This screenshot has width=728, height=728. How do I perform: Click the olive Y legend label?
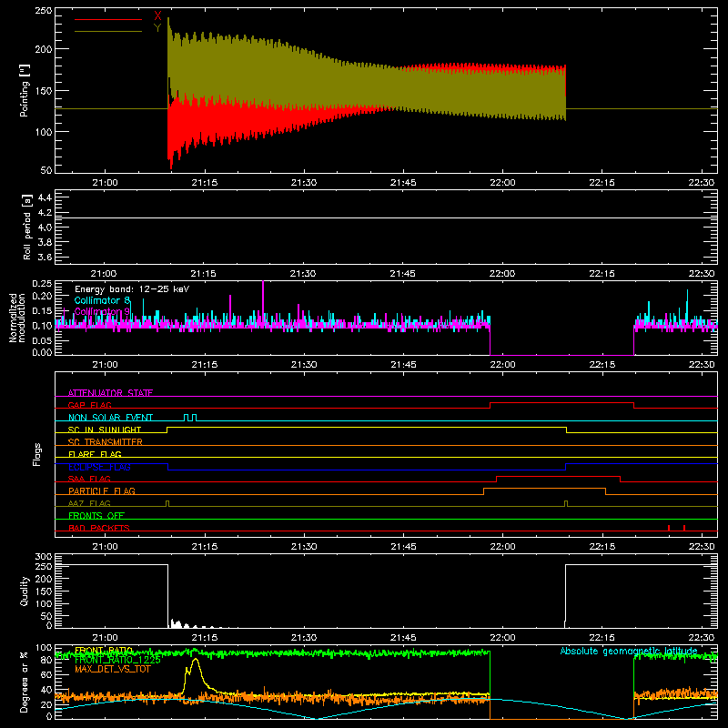(x=157, y=28)
